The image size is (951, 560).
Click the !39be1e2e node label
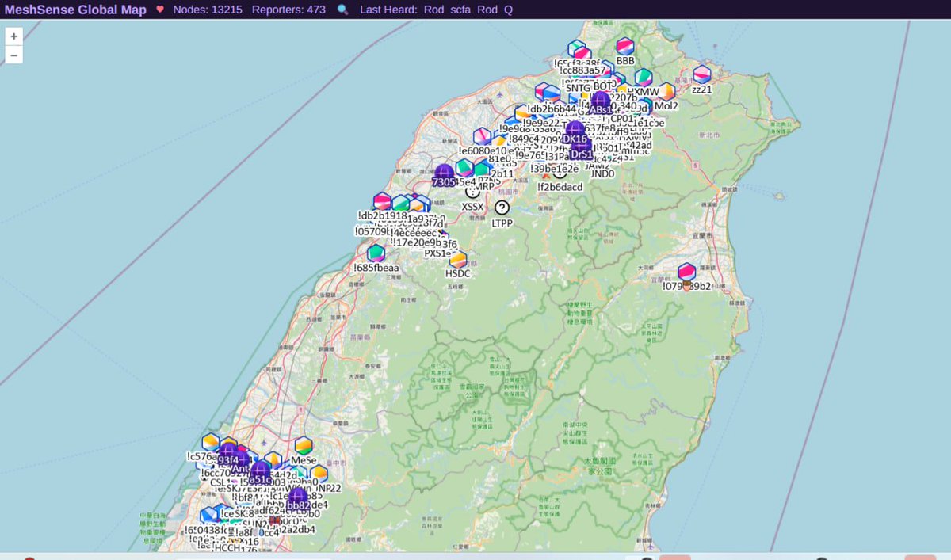point(555,169)
